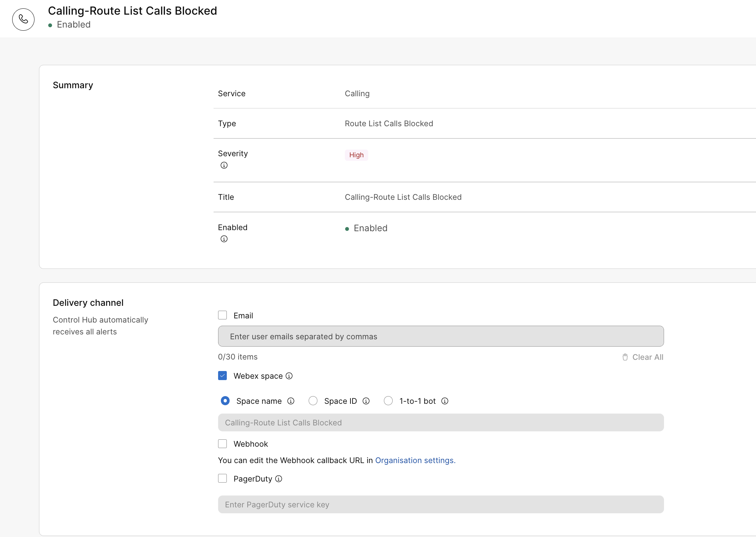Select the Space name radio option
756x537 pixels.
[x=225, y=401]
